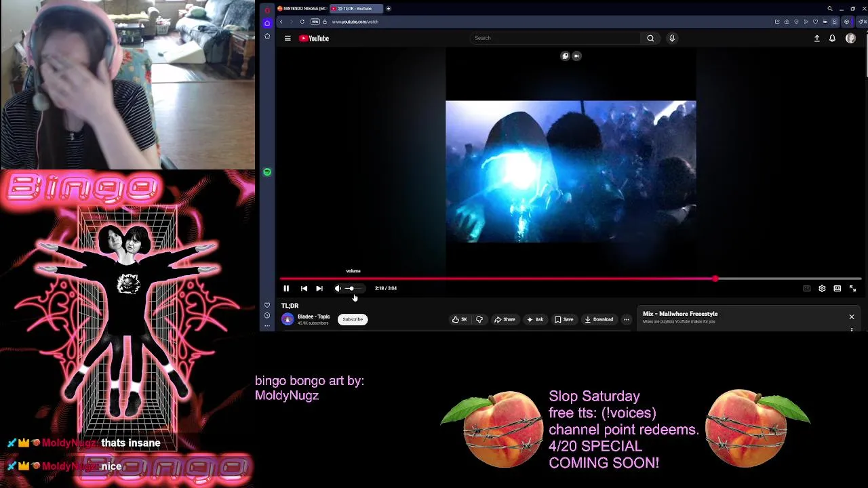Go back in the browser
Screen dimensions: 868x488
(x=281, y=22)
